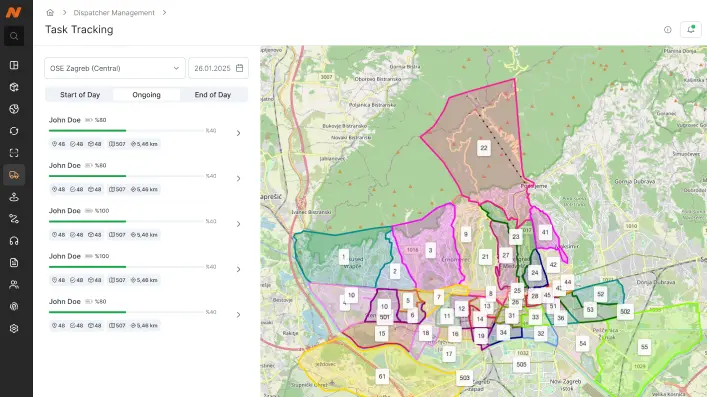707x397 pixels.
Task: Expand the last John Doe row chevron
Action: tap(239, 315)
